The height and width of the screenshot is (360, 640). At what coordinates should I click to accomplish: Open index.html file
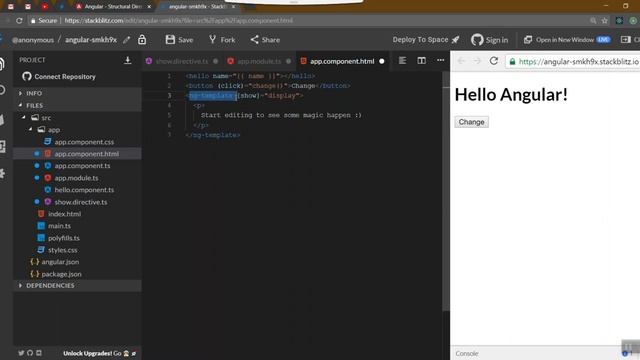click(64, 214)
